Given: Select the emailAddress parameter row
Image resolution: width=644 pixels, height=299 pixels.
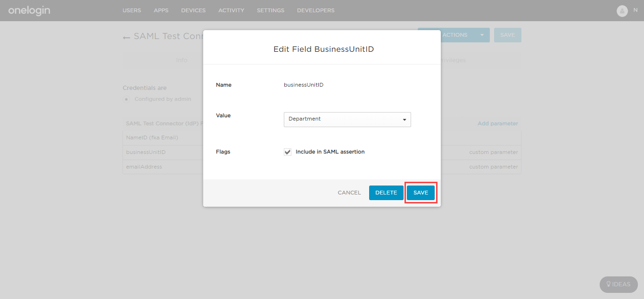Looking at the screenshot, I should pos(322,167).
